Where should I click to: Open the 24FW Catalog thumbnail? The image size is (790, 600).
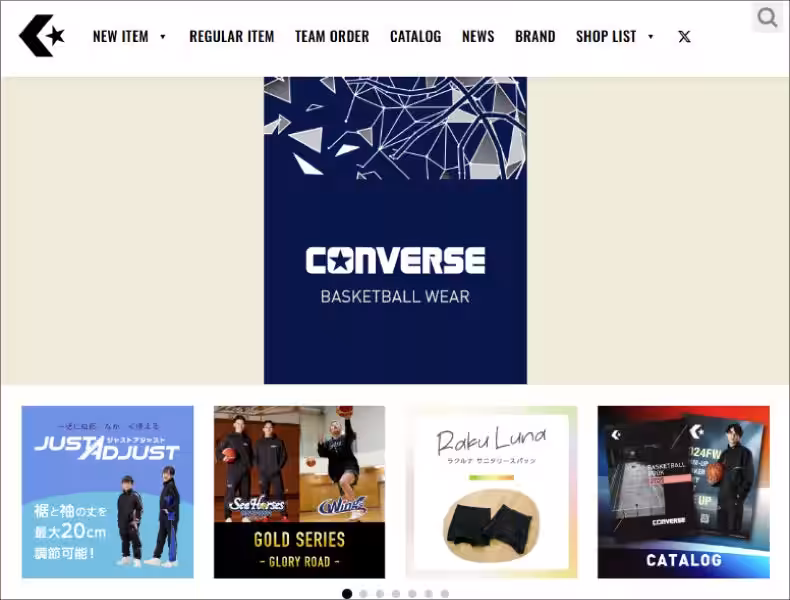tap(683, 491)
